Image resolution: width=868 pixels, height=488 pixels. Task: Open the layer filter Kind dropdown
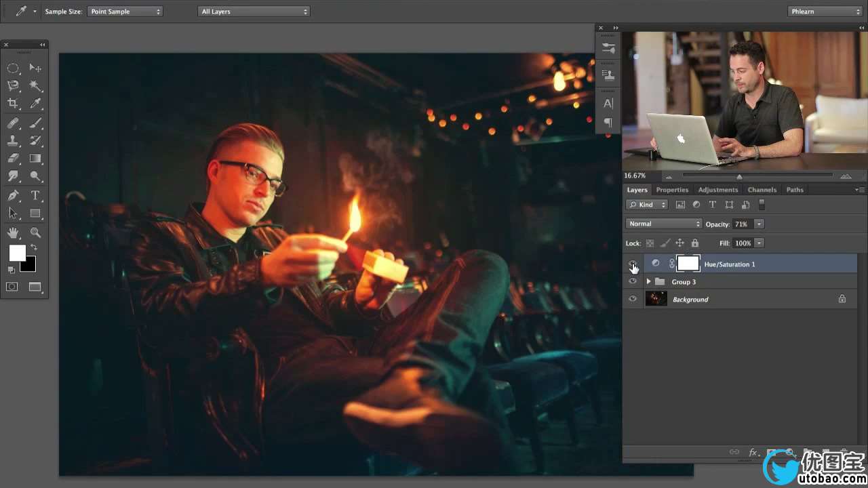[x=647, y=205]
